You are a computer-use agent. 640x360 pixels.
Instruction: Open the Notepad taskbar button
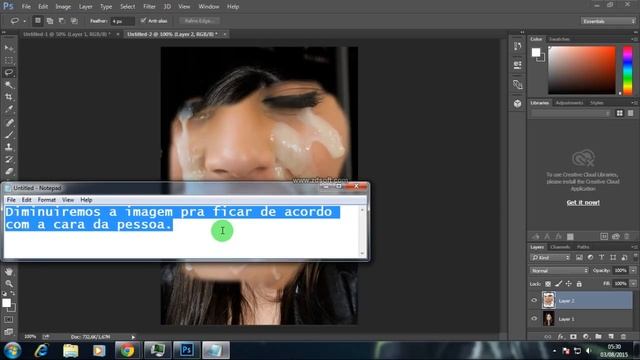pos(216,351)
